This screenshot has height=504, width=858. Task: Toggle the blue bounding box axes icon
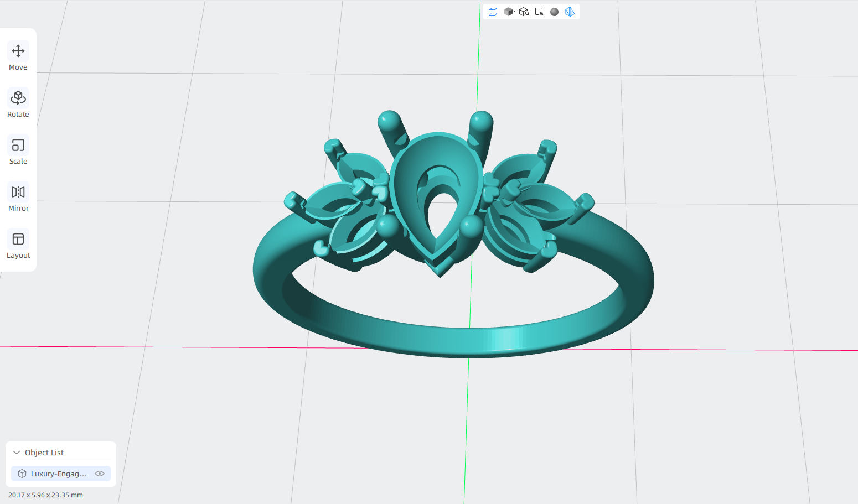(493, 12)
